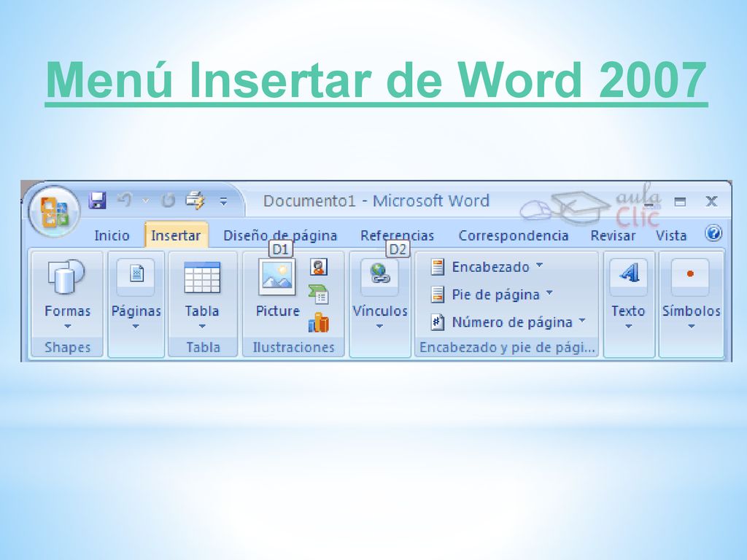Click the Shapes group label
Viewport: 747px width, 560px height.
[x=67, y=348]
